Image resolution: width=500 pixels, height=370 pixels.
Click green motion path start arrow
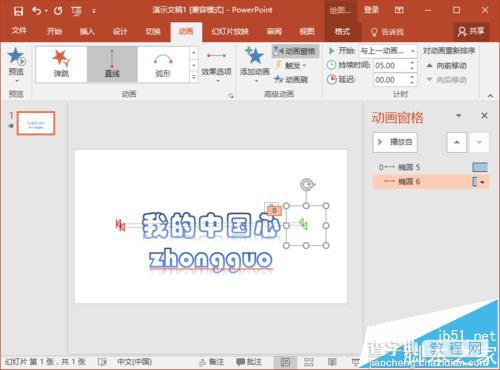(303, 225)
